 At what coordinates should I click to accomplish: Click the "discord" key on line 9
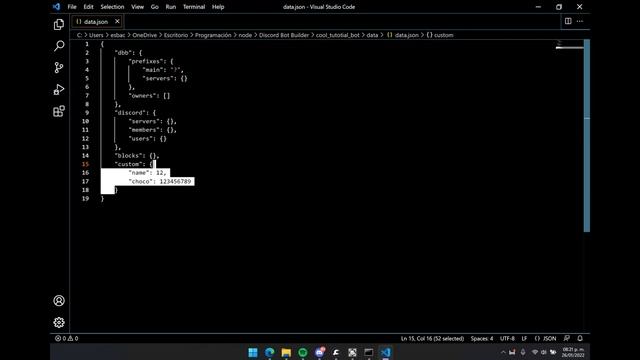[x=130, y=113]
